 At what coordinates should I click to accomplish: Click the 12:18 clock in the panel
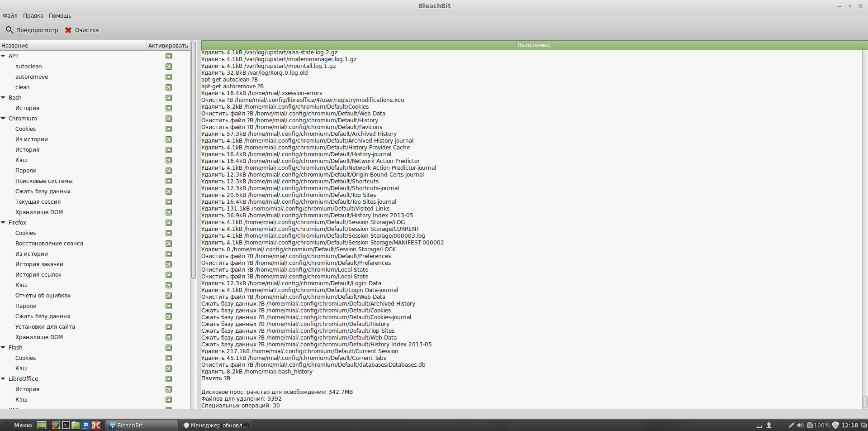point(850,425)
